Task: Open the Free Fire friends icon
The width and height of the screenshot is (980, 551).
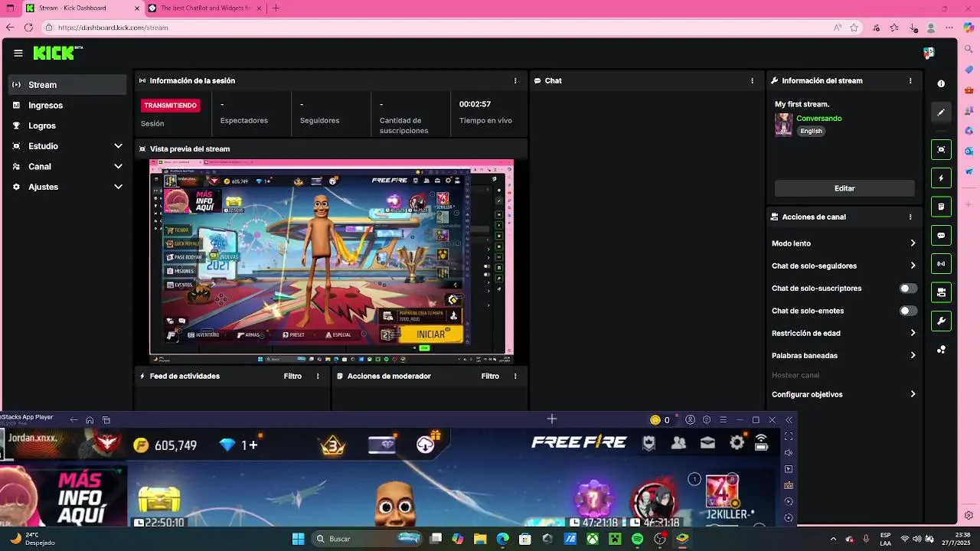Action: pyautogui.click(x=678, y=442)
